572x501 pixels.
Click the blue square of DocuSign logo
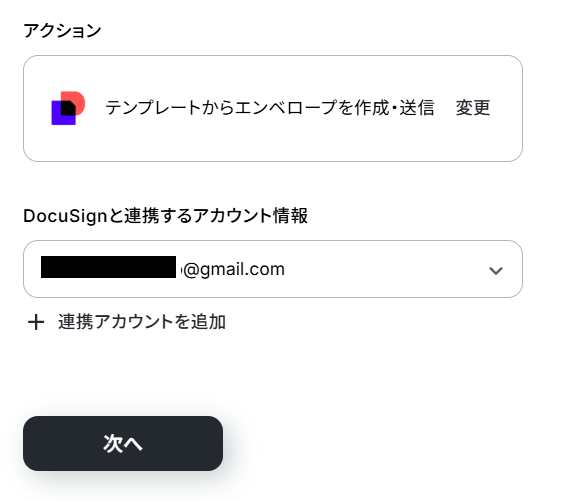click(x=57, y=116)
